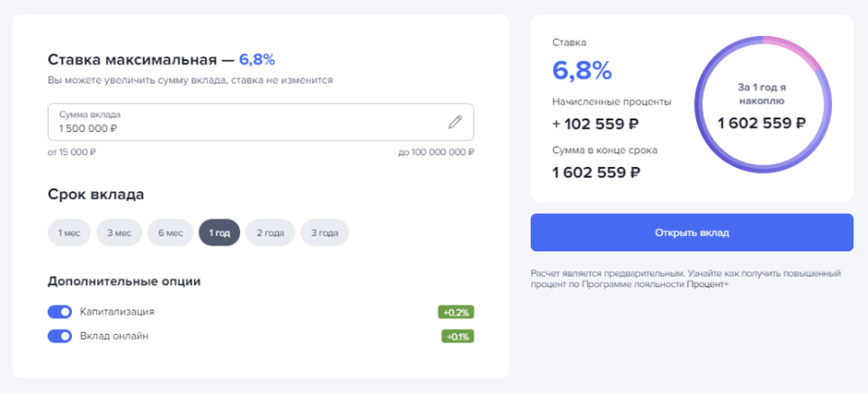Click the Срок вклада heading
Viewport: 868px width, 394px height.
96,195
